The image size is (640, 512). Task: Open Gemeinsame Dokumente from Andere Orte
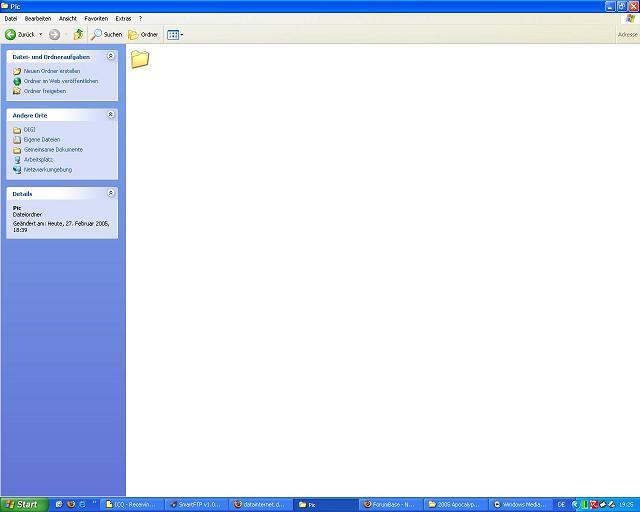tap(53, 149)
